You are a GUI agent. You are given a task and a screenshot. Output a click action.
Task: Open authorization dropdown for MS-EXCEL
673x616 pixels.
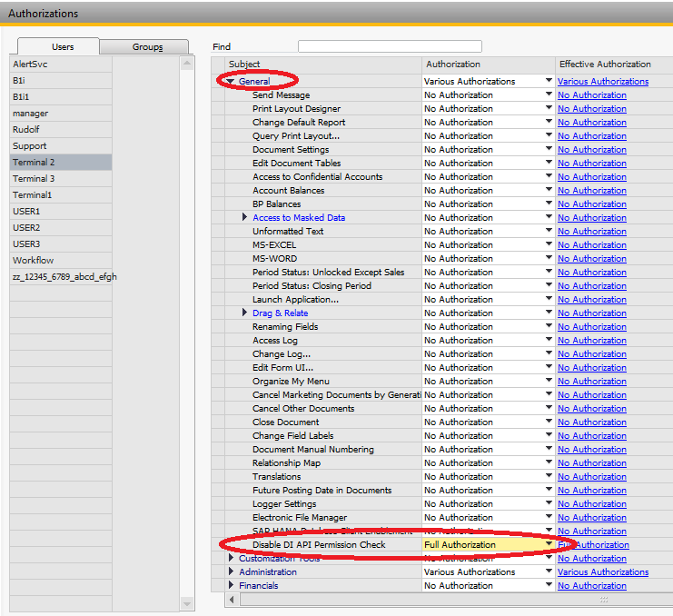point(548,245)
